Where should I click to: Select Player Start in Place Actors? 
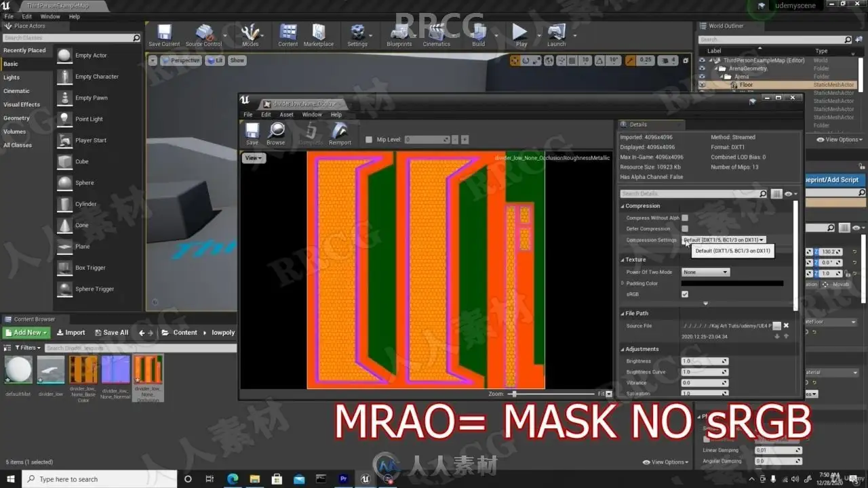(x=91, y=140)
